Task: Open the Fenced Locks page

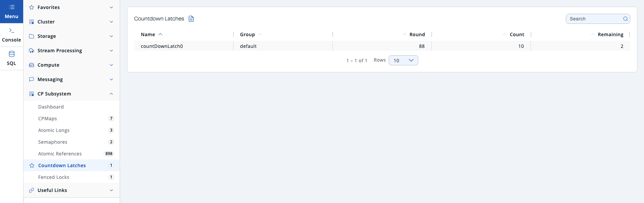Action: pos(54,177)
